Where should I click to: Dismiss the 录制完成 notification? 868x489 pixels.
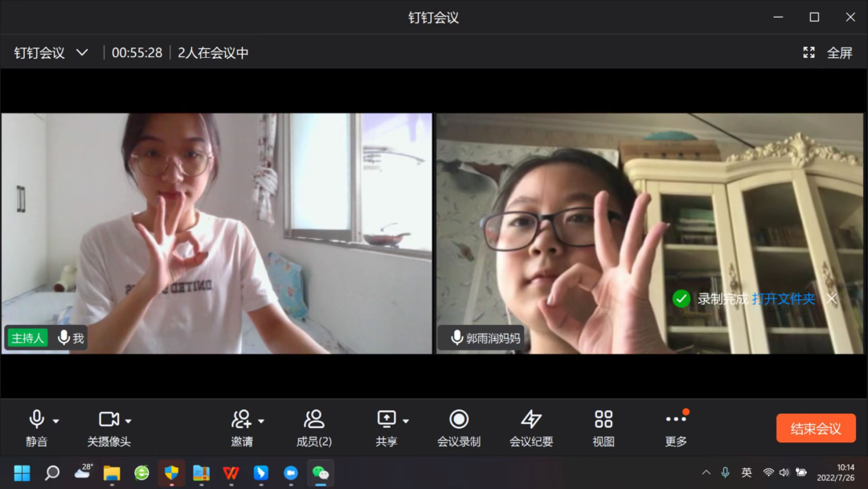[x=832, y=299]
